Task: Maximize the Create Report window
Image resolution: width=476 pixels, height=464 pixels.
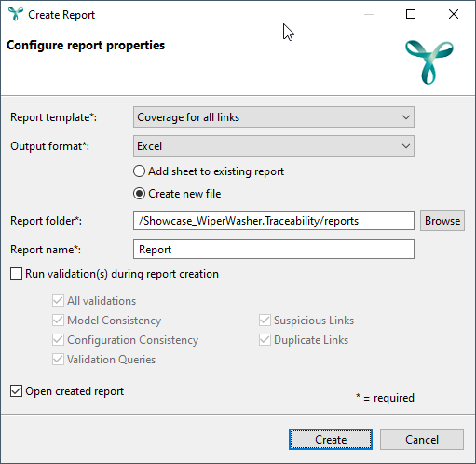Action: click(x=411, y=14)
